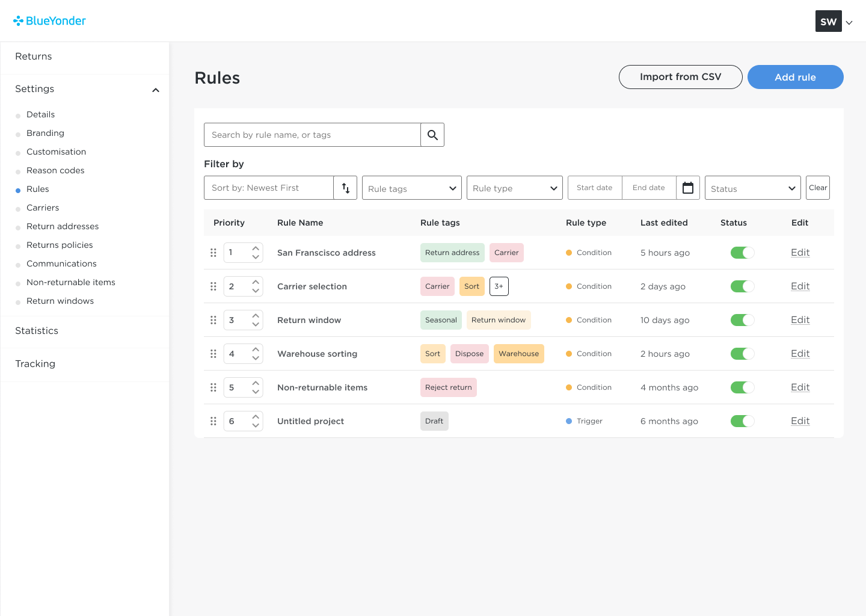
Task: Grab drag handle for Non-returnable items row
Action: 213,387
